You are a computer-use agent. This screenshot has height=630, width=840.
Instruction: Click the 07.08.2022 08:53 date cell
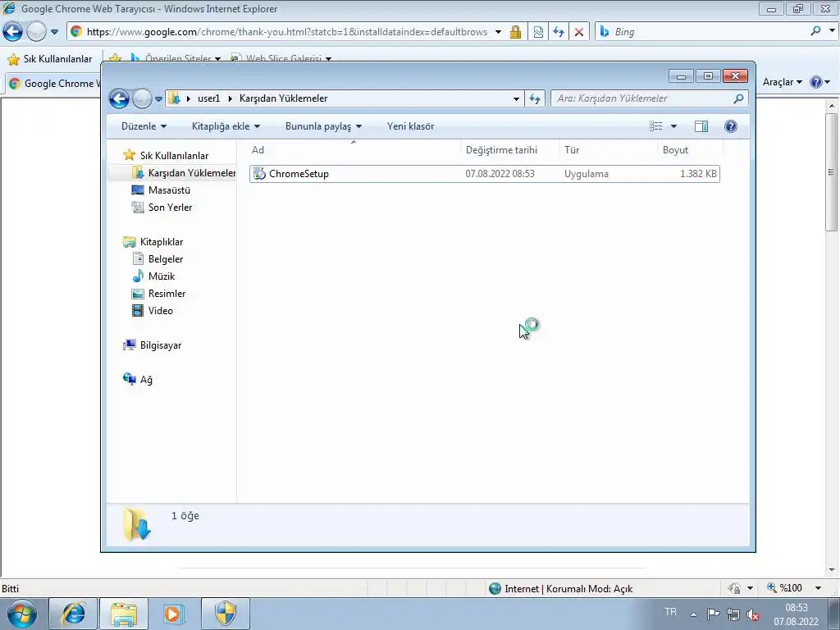(x=500, y=174)
